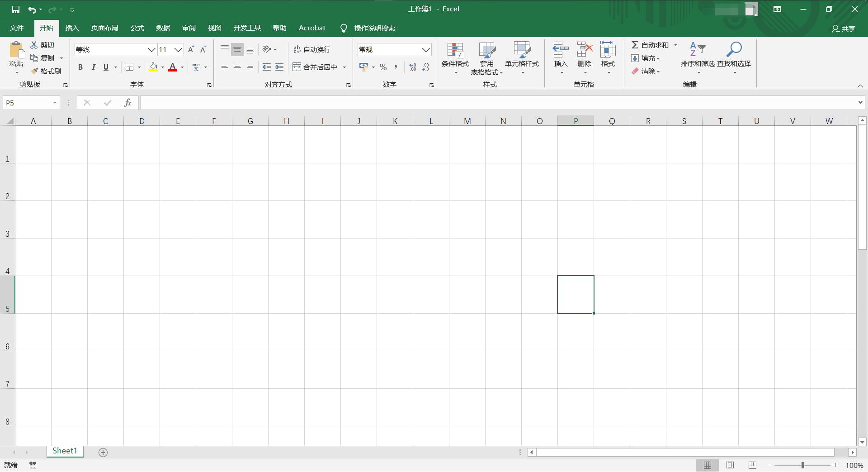Click the Fill (填充) button
The width and height of the screenshot is (868, 472).
pos(646,58)
